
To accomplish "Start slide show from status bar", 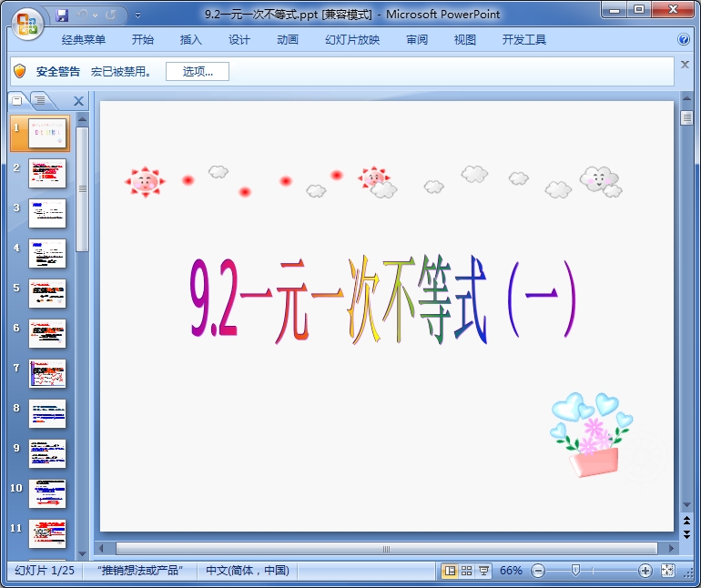I will tap(484, 571).
